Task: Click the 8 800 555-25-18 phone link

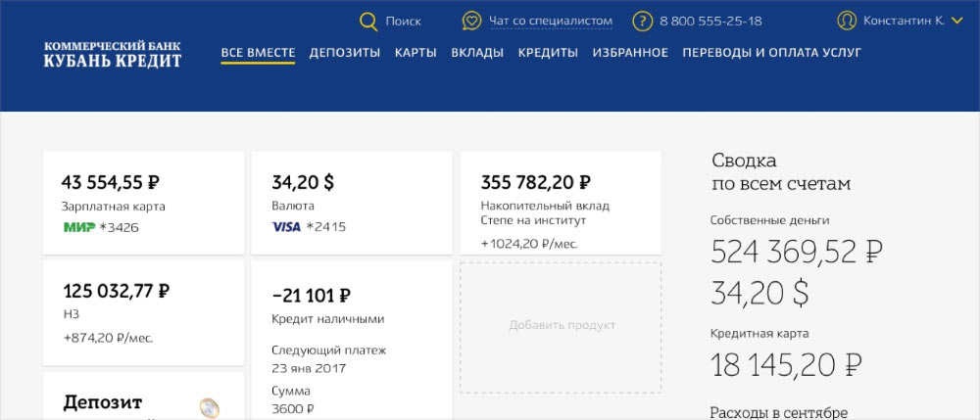Action: click(x=710, y=22)
